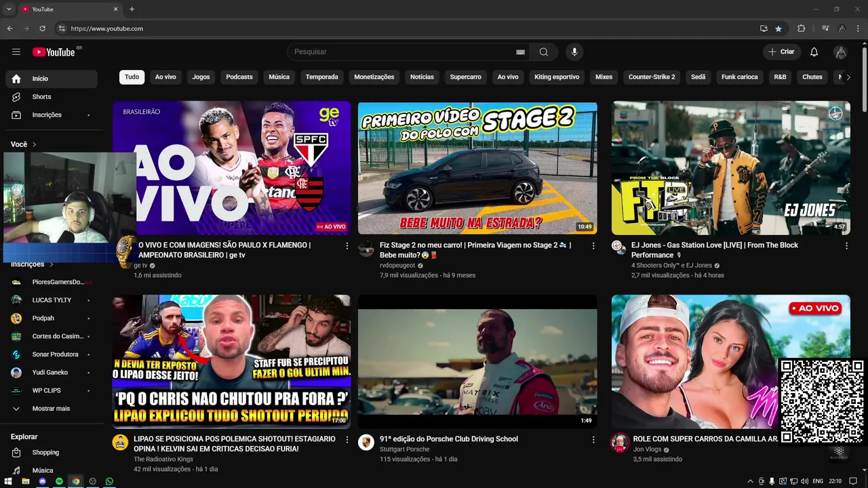
Task: Open Porsche Club Driving School thumbnail
Action: pyautogui.click(x=477, y=361)
